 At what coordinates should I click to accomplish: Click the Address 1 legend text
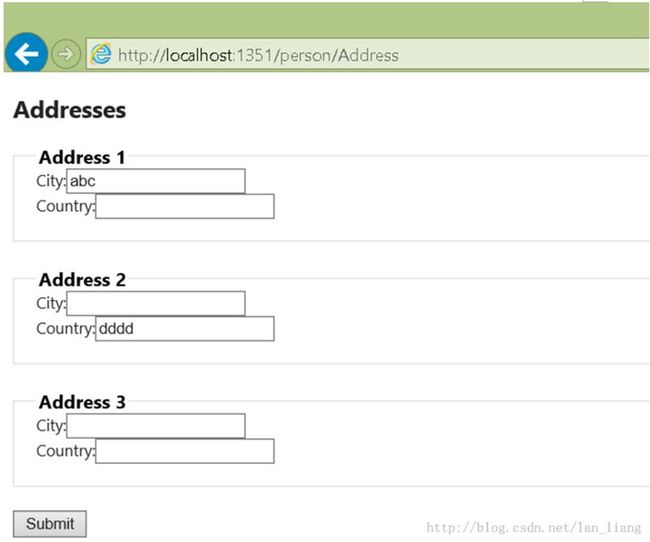(82, 158)
